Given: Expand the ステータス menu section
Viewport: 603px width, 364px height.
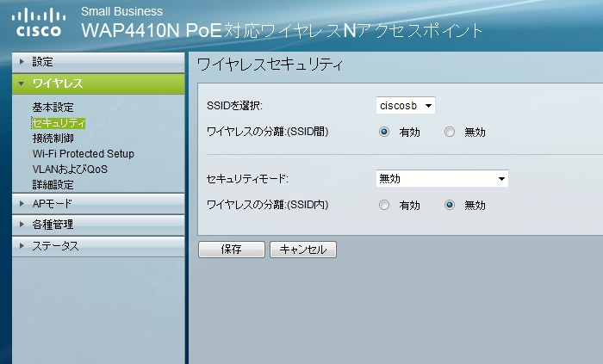Looking at the screenshot, I should 98,246.
